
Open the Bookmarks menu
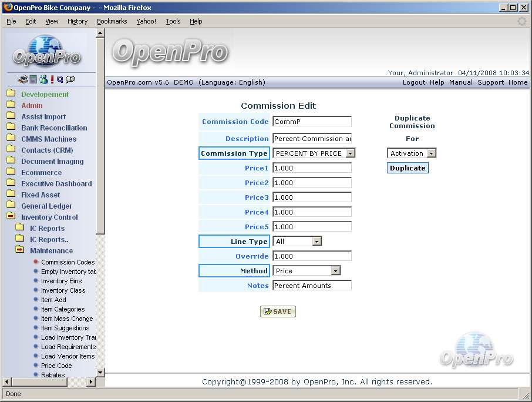[112, 21]
